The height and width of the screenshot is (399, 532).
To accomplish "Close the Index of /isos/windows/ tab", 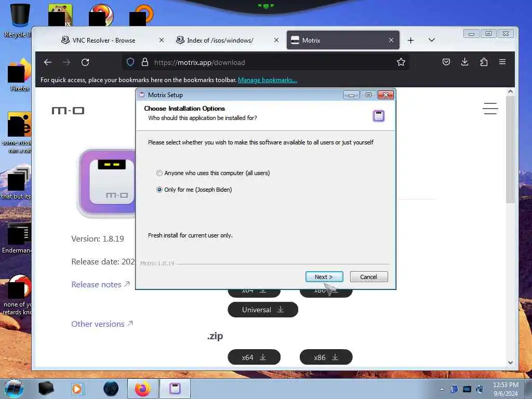I will tap(276, 40).
